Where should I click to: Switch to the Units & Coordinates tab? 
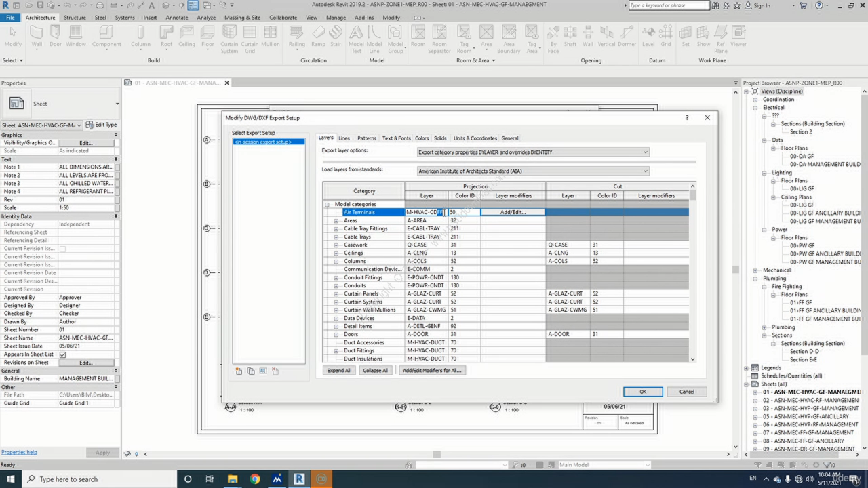(x=475, y=138)
